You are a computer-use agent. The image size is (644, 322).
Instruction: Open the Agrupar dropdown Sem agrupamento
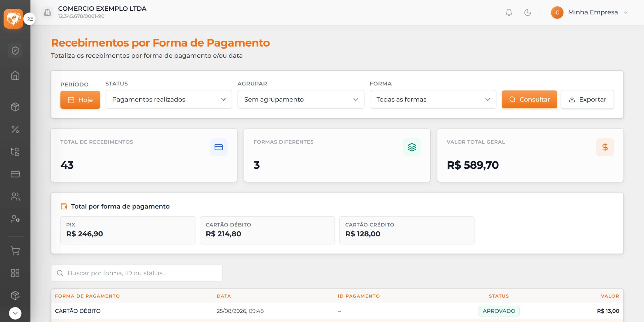tap(301, 100)
